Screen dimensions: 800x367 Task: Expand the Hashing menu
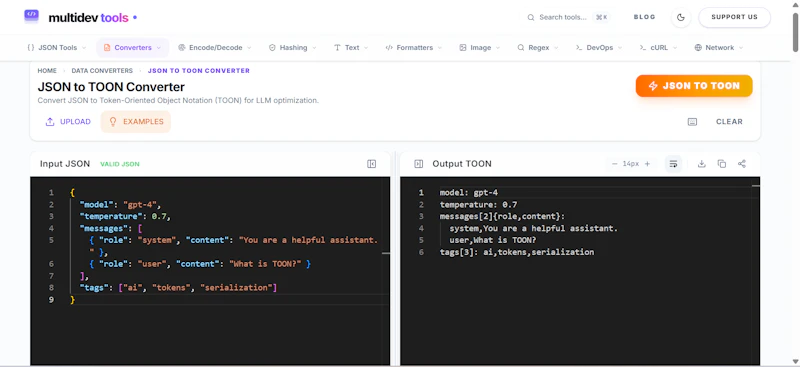click(x=292, y=47)
